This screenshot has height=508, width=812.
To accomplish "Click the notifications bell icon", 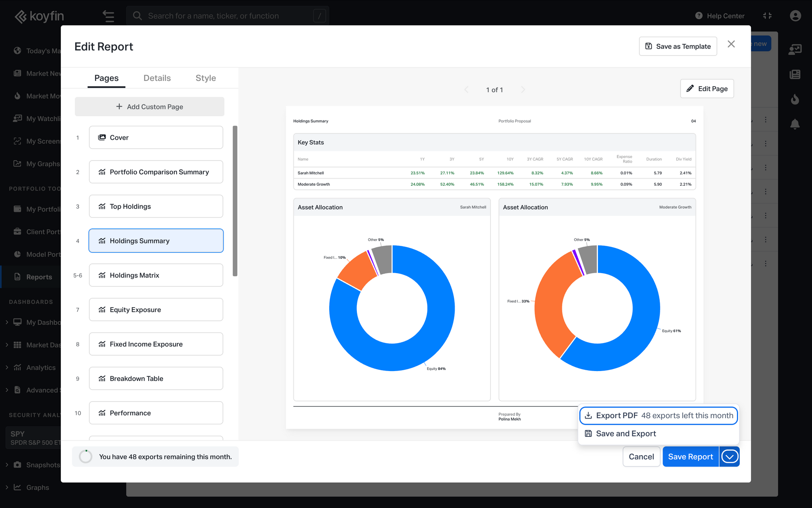I will pos(795,124).
